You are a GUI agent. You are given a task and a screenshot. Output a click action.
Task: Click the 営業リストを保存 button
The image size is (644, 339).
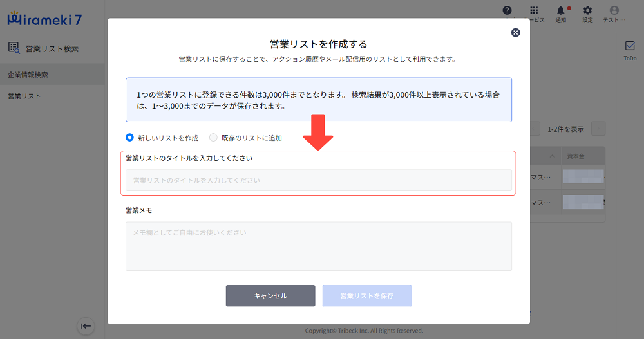(367, 295)
